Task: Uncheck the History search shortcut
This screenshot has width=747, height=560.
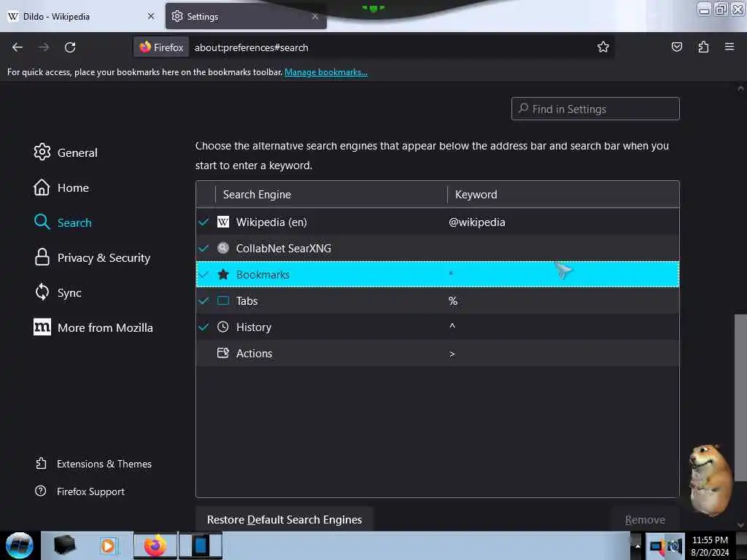Action: tap(204, 327)
